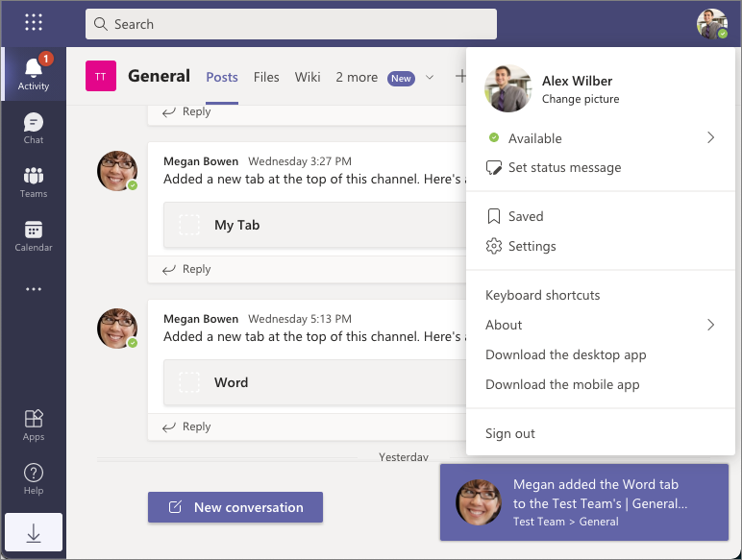Click the download desktop app arrow icon
Image resolution: width=742 pixels, height=560 pixels.
point(33,532)
